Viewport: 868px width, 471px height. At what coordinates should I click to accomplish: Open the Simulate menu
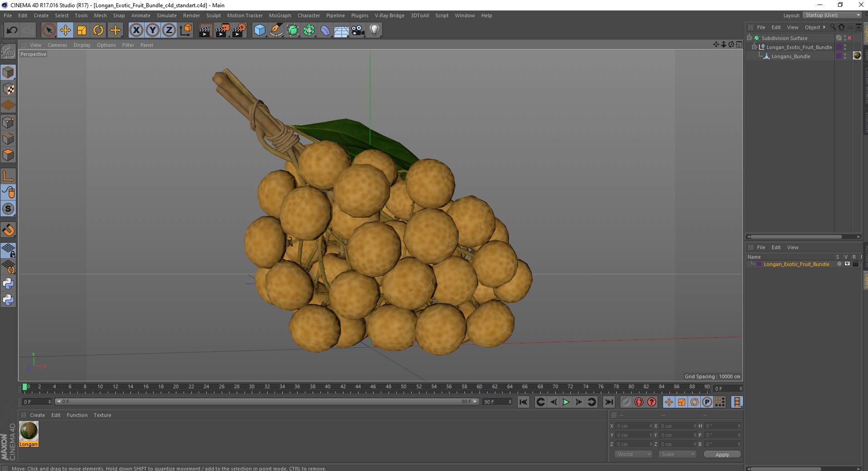click(x=166, y=15)
